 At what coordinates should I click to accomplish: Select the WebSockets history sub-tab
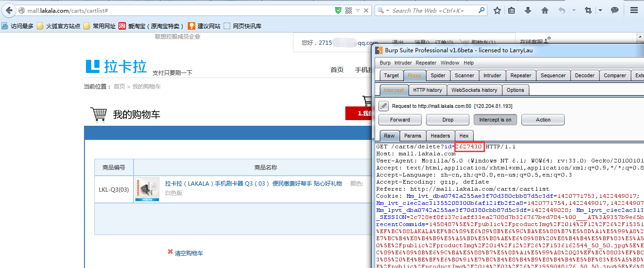tap(474, 90)
